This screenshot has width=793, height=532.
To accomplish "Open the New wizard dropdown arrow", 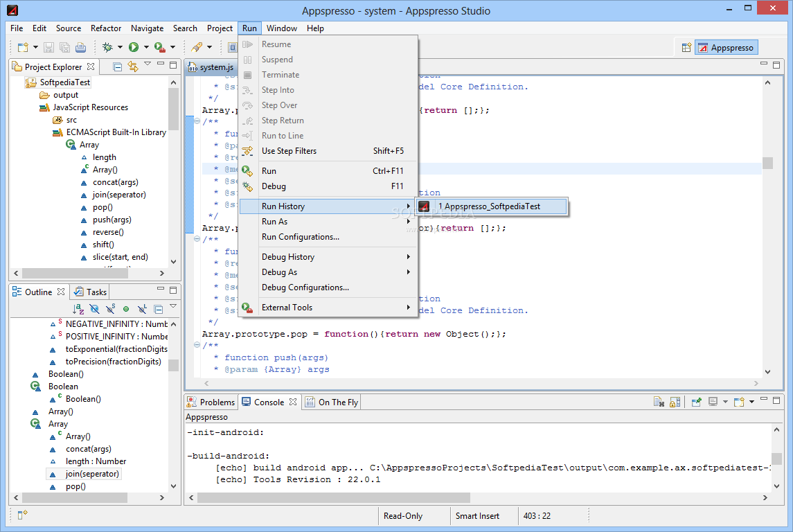I will point(35,48).
